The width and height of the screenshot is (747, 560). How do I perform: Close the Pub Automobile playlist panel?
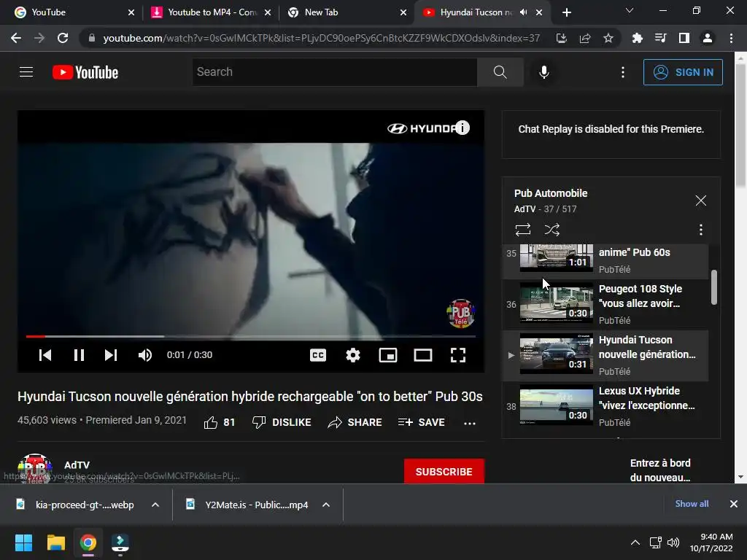(x=701, y=201)
